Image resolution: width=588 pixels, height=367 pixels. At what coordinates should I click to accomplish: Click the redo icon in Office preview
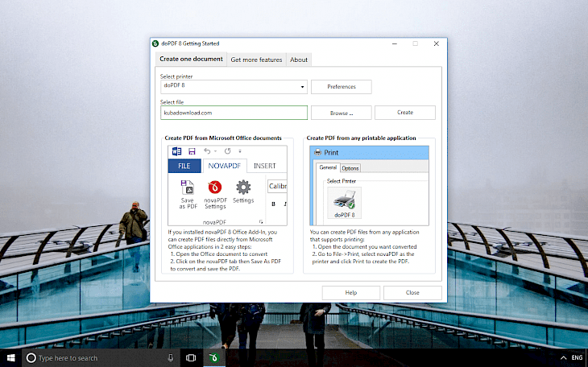pos(228,151)
